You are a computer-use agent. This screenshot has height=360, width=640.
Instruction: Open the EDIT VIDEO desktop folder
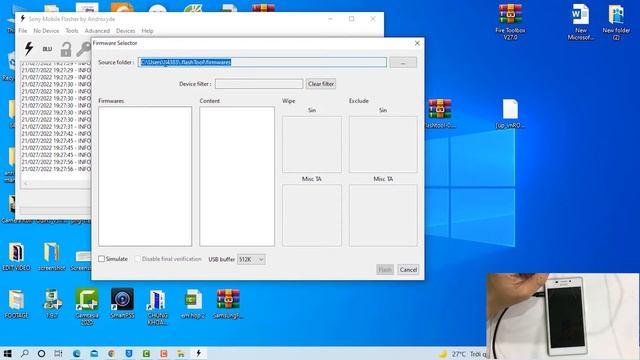pos(16,256)
